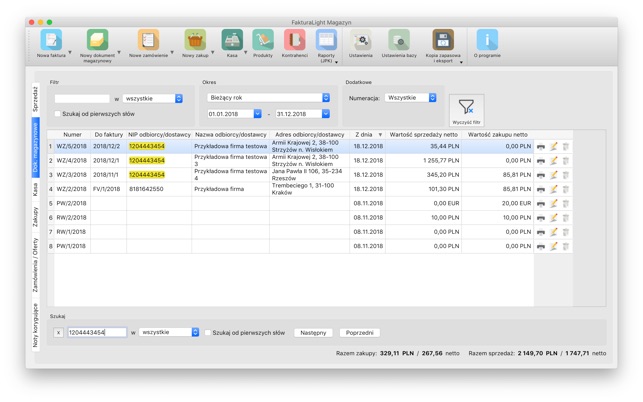Click the Produkty toolbar icon
This screenshot has height=402, width=643.
[x=263, y=41]
